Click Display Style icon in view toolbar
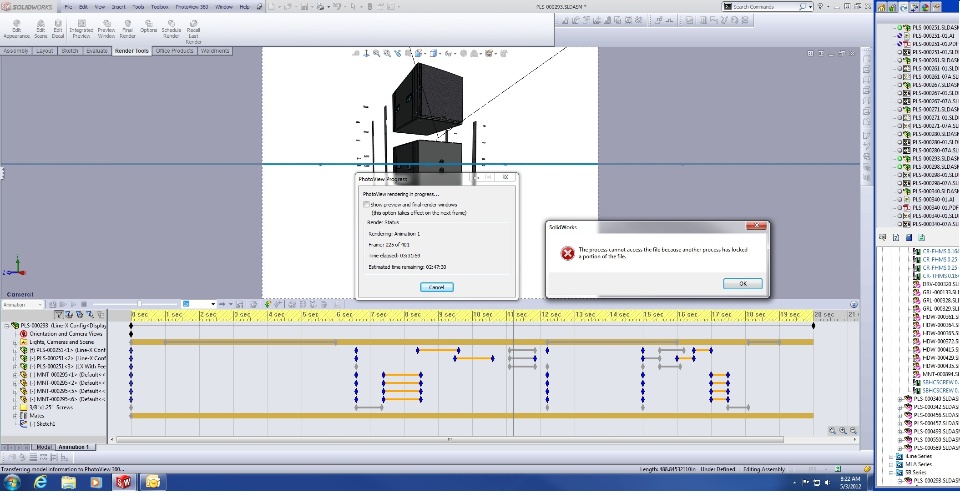 click(x=434, y=53)
